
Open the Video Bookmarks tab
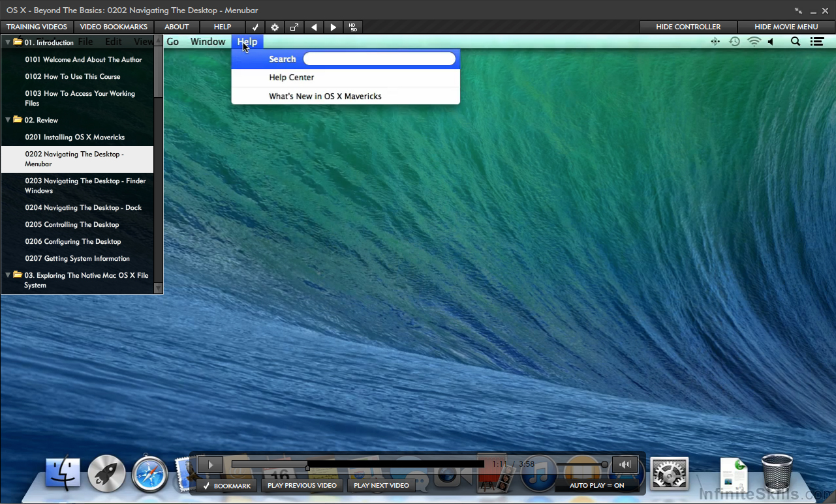tap(114, 27)
